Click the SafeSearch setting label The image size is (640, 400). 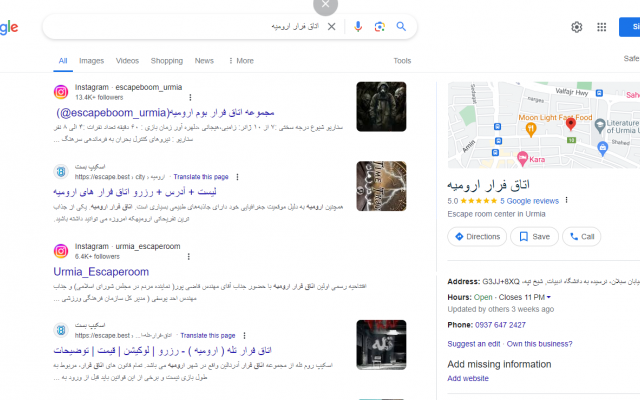click(631, 58)
